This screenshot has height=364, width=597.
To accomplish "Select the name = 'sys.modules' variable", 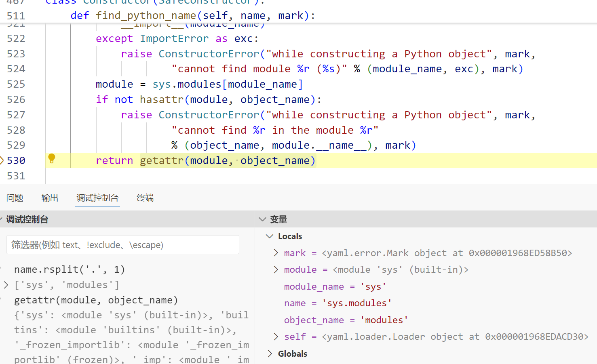I will pyautogui.click(x=338, y=303).
